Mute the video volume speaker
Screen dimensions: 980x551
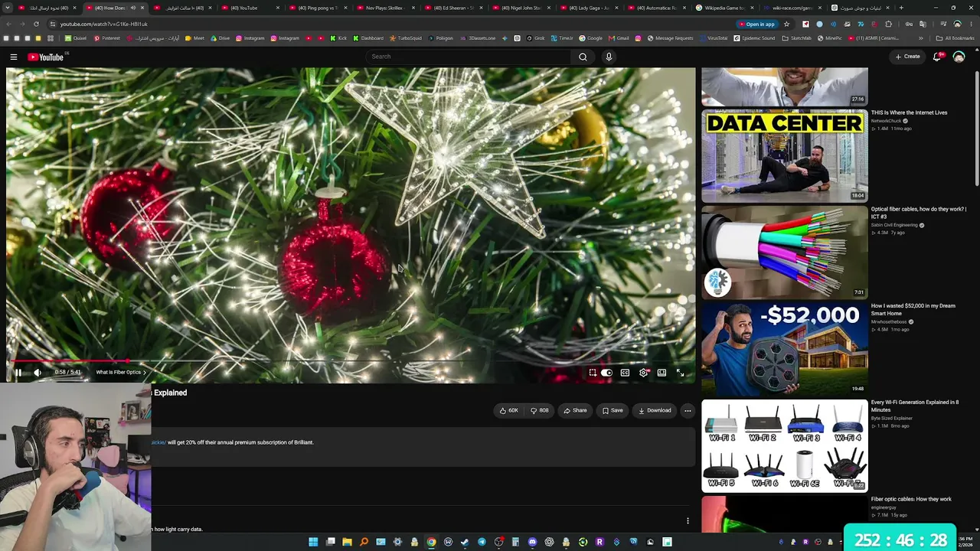point(38,373)
